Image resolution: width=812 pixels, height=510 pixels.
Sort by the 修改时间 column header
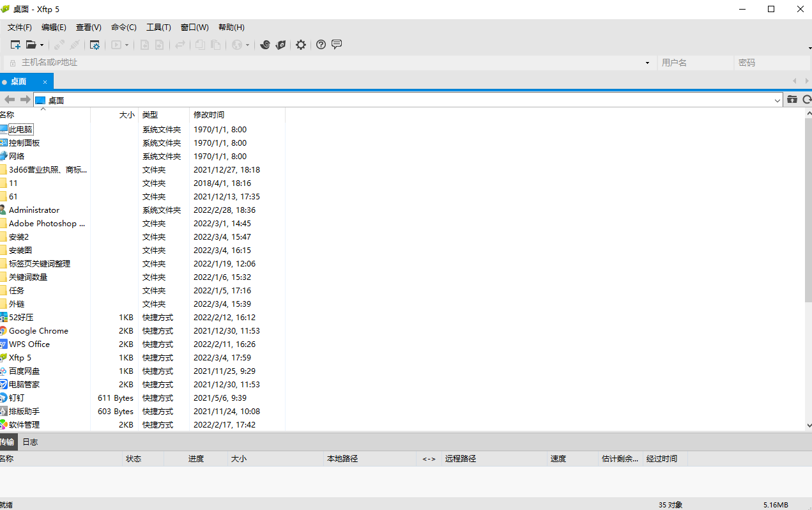(x=237, y=115)
